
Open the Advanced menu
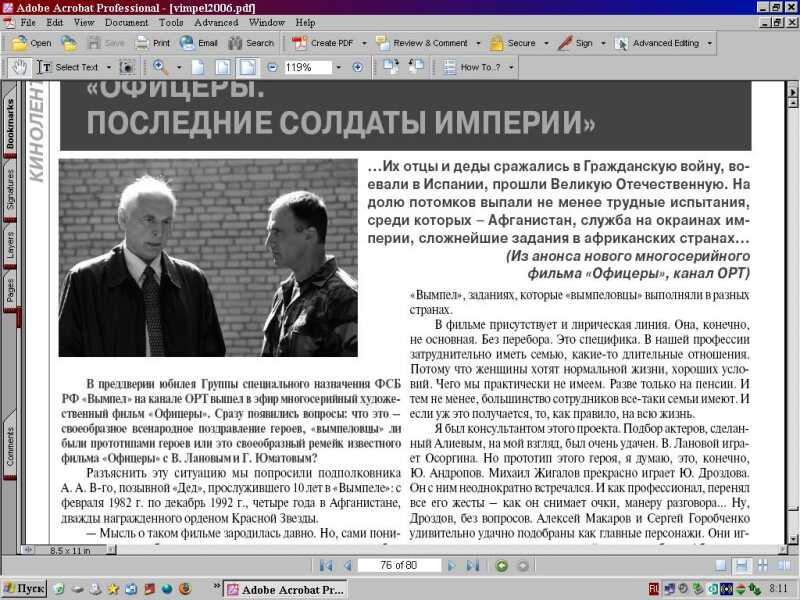click(216, 22)
